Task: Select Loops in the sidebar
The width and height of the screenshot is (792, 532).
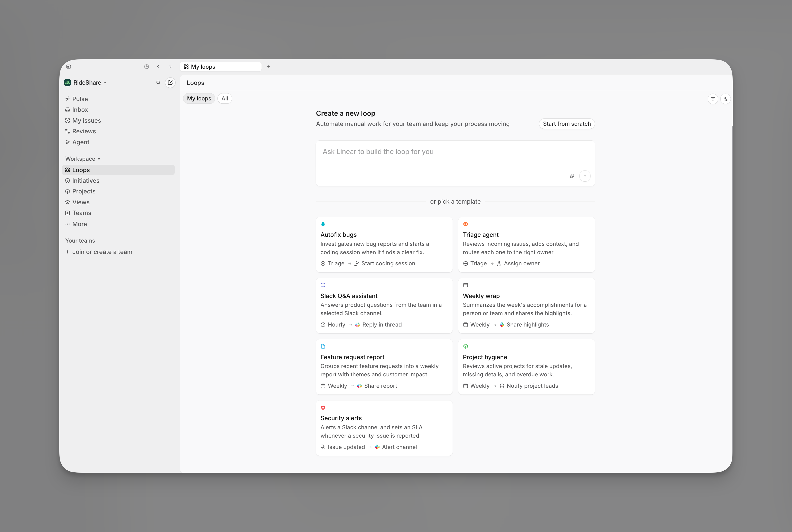Action: click(118, 170)
